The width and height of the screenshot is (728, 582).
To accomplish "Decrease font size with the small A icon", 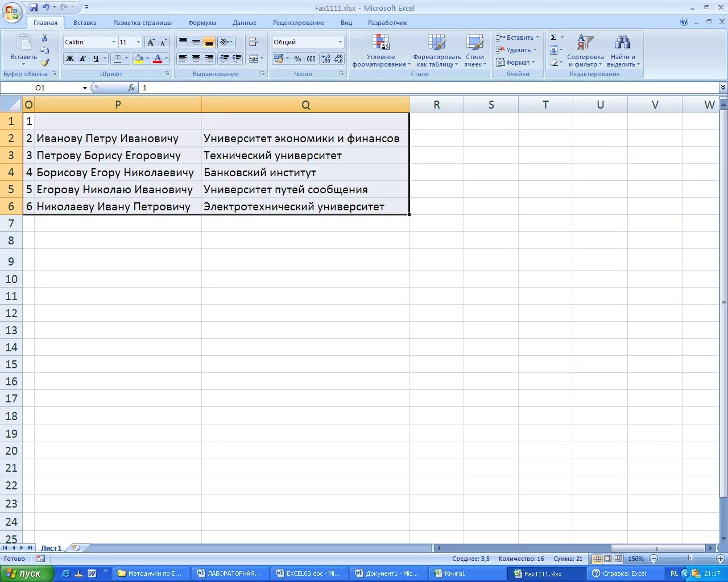I will [163, 42].
